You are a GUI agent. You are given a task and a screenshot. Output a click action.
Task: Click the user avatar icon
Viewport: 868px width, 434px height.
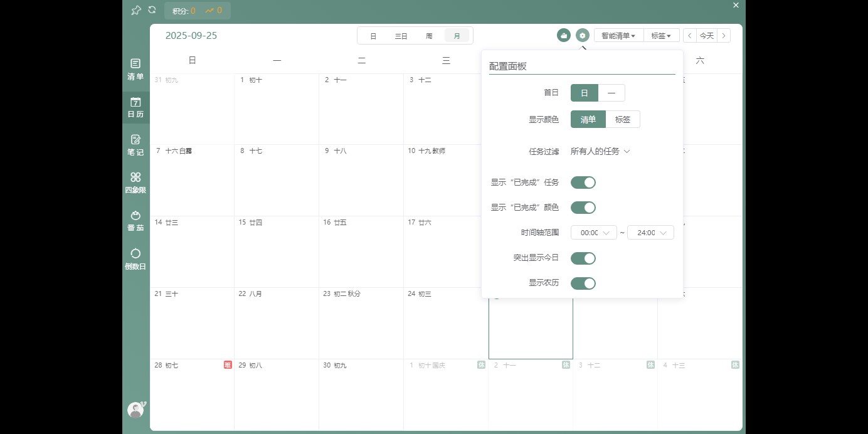tap(135, 410)
